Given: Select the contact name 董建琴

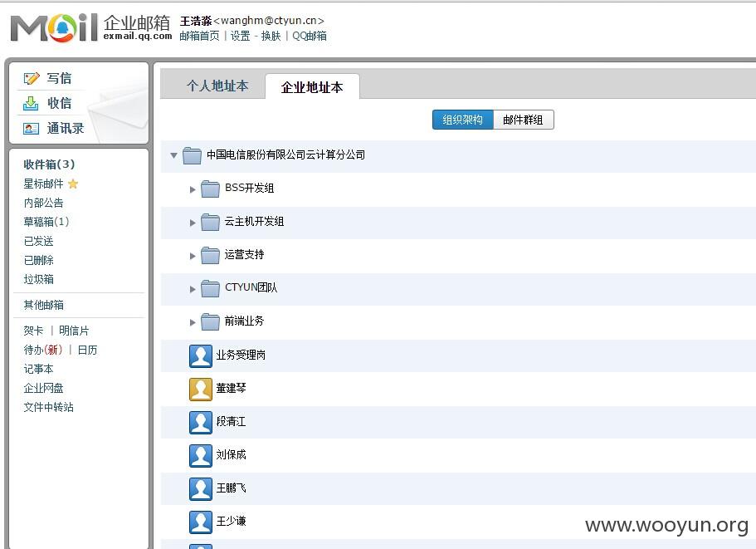Looking at the screenshot, I should click(x=231, y=389).
